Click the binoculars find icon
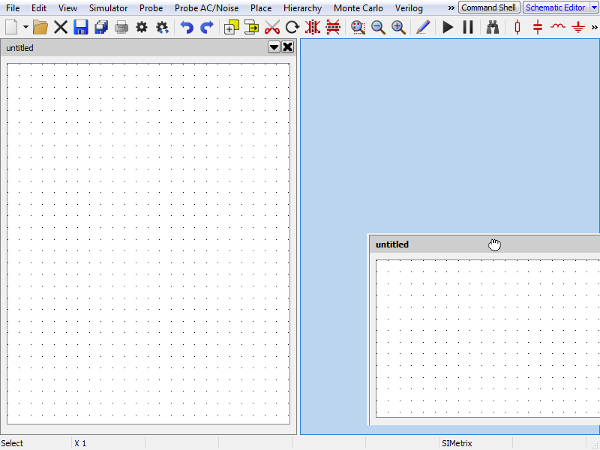Screen dimensions: 600x450 tap(493, 28)
